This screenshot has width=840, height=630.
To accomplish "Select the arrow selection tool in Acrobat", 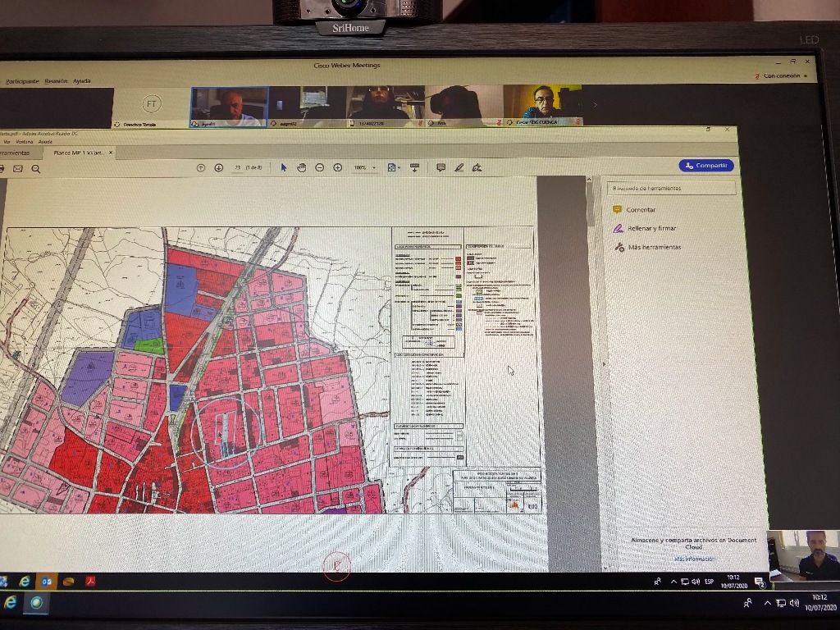I will [x=284, y=167].
